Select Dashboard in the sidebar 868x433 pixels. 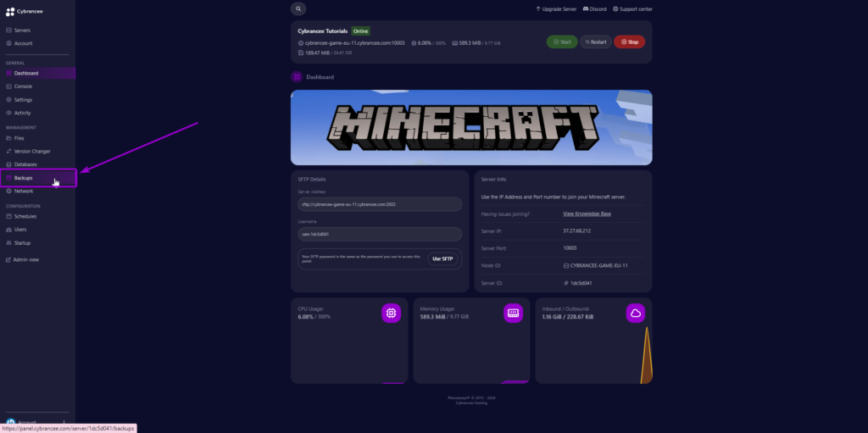37,73
